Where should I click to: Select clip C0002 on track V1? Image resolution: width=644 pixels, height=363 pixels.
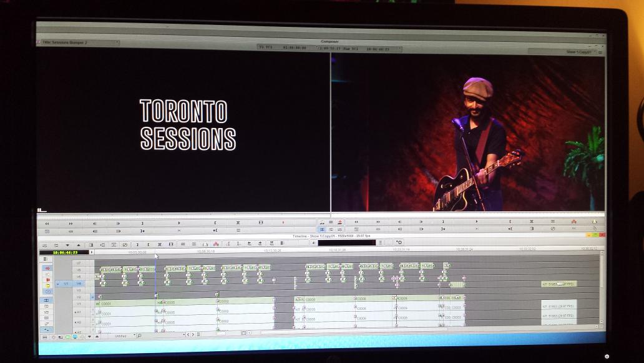click(245, 301)
